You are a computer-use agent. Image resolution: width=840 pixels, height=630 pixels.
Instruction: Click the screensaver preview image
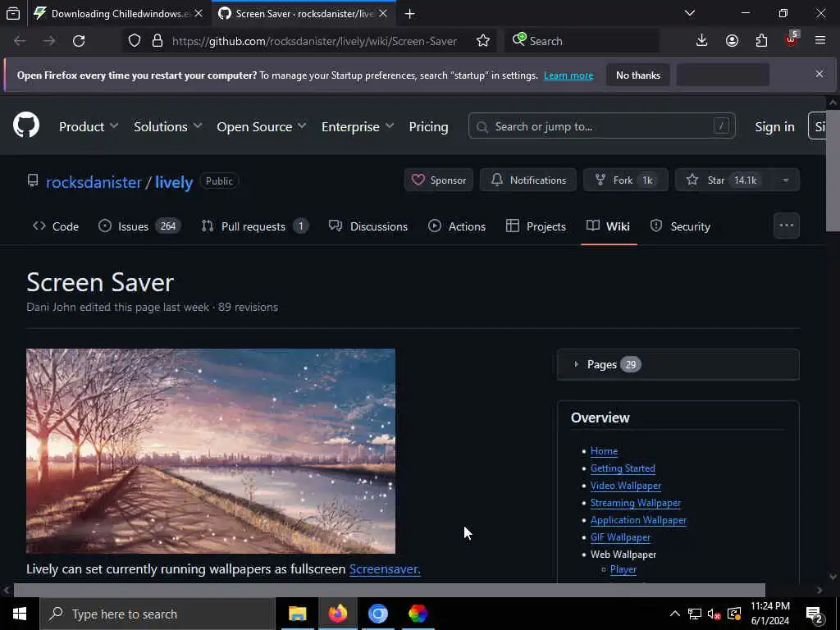[211, 450]
